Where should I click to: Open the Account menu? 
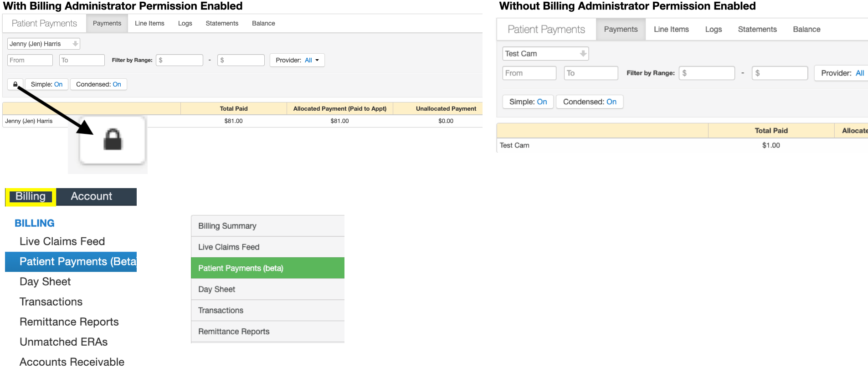[91, 197]
